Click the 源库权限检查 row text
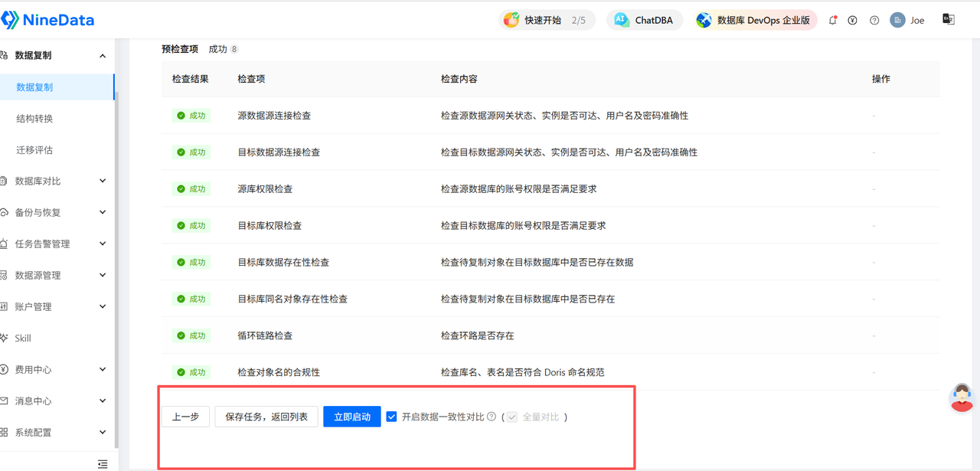This screenshot has width=980, height=471. coord(265,189)
